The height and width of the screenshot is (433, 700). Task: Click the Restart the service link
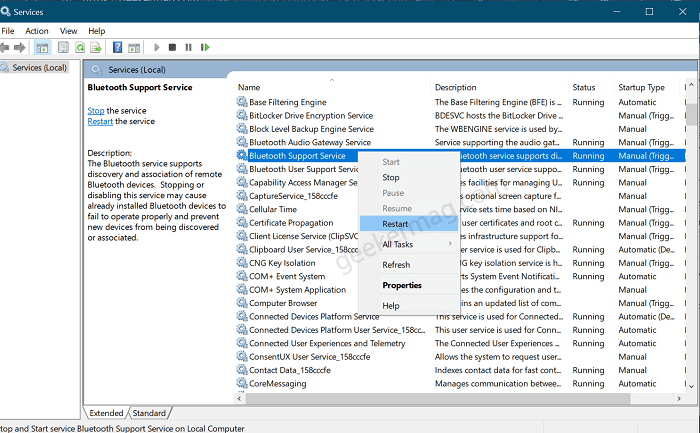[100, 121]
